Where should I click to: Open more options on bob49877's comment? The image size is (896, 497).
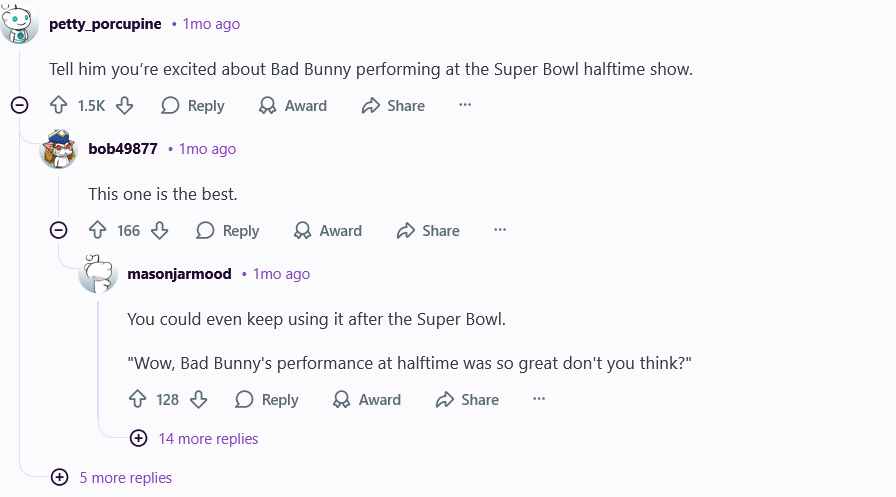tap(500, 230)
